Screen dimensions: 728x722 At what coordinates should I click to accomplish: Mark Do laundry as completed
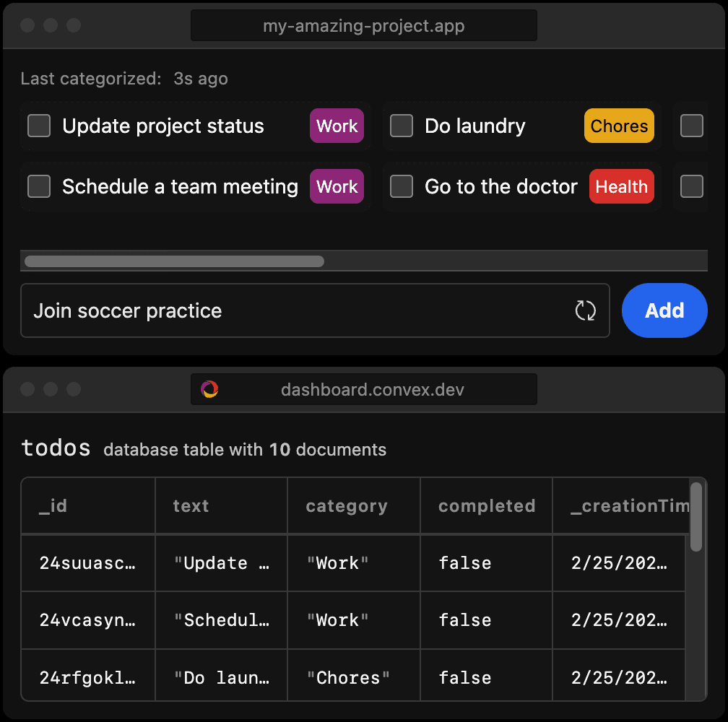[x=401, y=126]
